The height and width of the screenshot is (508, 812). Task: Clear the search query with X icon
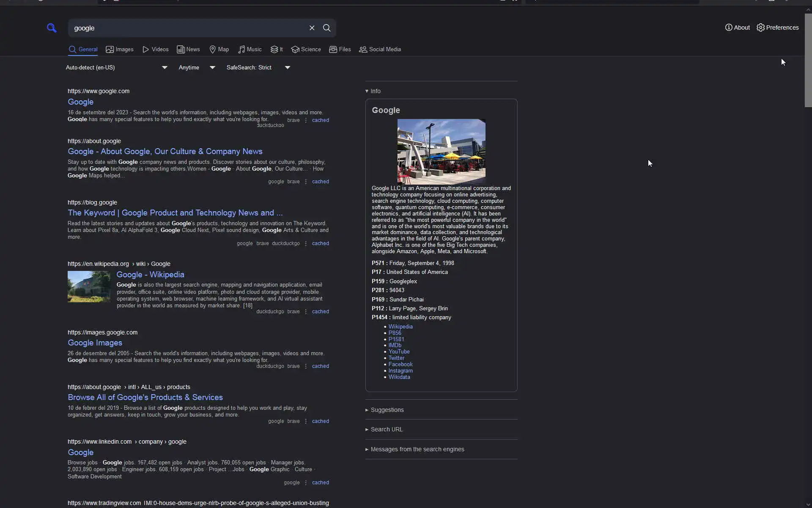pyautogui.click(x=312, y=28)
